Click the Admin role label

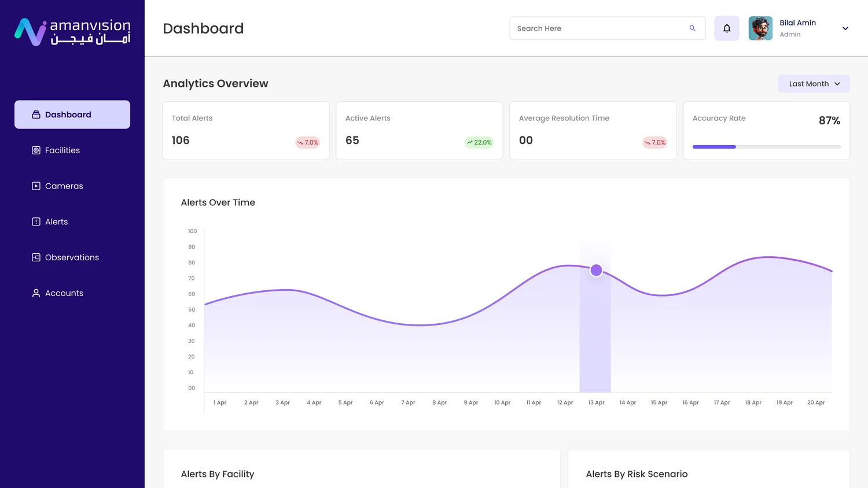(790, 35)
